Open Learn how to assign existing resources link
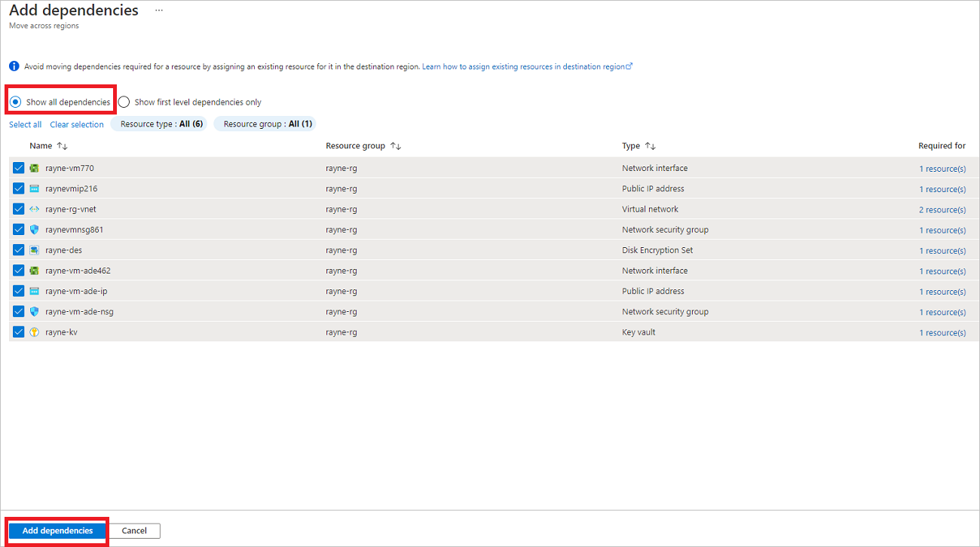 527,66
